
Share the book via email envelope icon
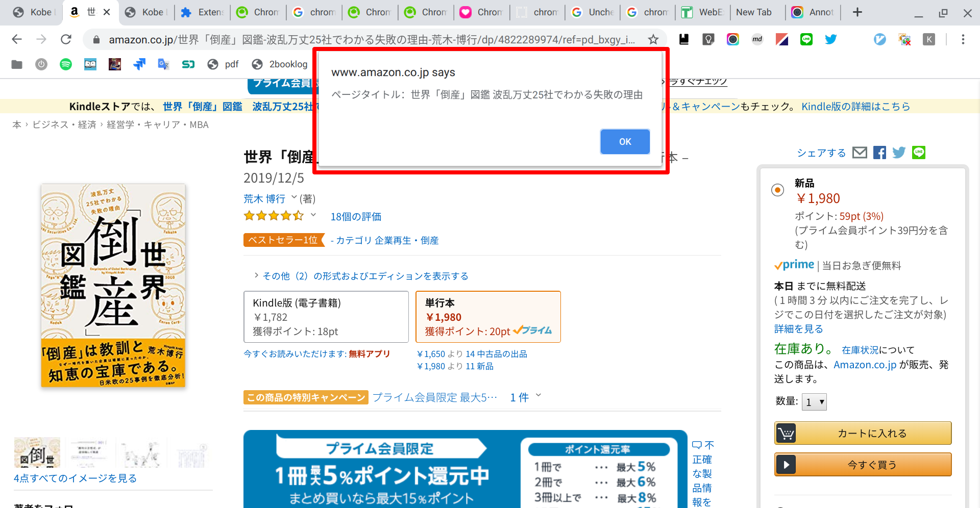click(x=860, y=153)
